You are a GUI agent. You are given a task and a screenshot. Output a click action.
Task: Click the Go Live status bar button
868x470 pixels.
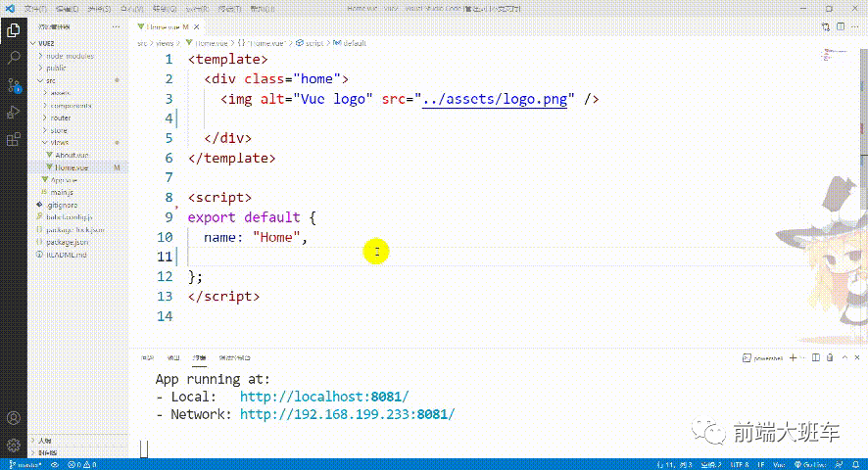[811, 464]
